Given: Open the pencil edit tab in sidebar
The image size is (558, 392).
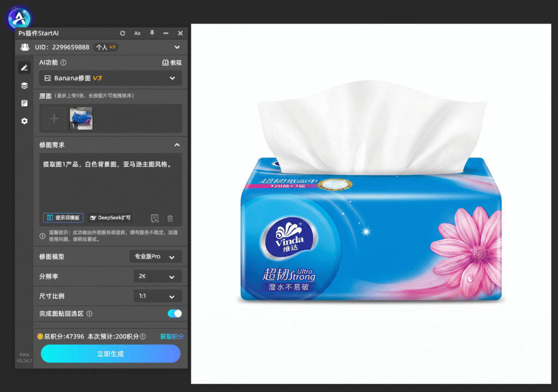Looking at the screenshot, I should (x=24, y=68).
